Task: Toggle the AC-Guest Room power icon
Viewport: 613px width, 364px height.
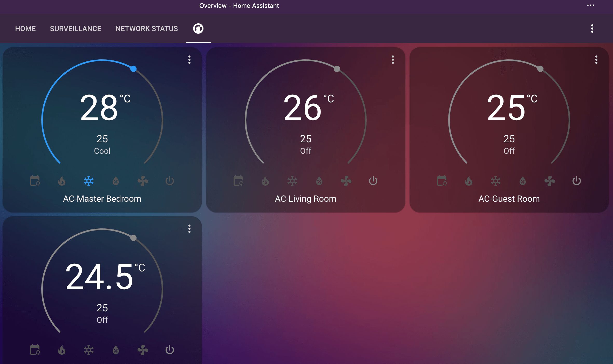Action: tap(577, 181)
